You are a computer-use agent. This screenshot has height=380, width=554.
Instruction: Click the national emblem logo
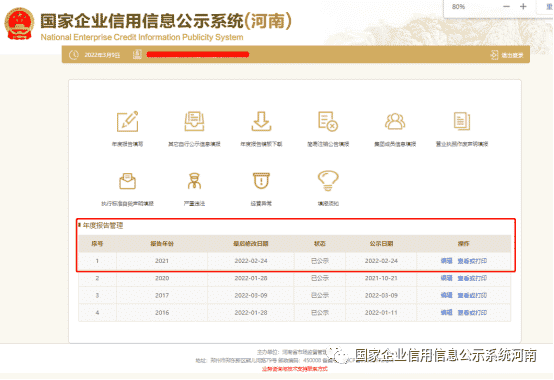(x=19, y=24)
